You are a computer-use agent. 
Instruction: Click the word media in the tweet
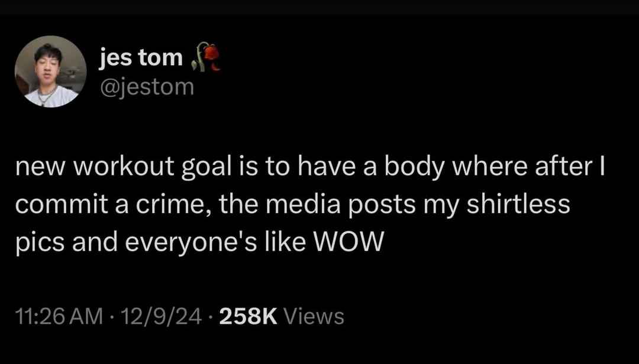[303, 204]
